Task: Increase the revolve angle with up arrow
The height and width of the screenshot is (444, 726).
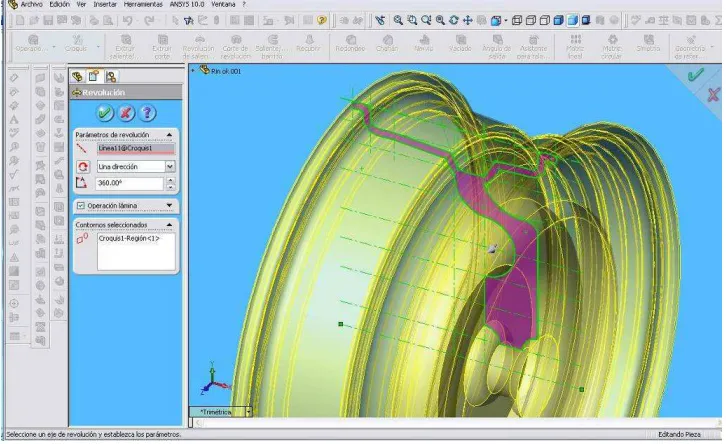Action: point(170,180)
